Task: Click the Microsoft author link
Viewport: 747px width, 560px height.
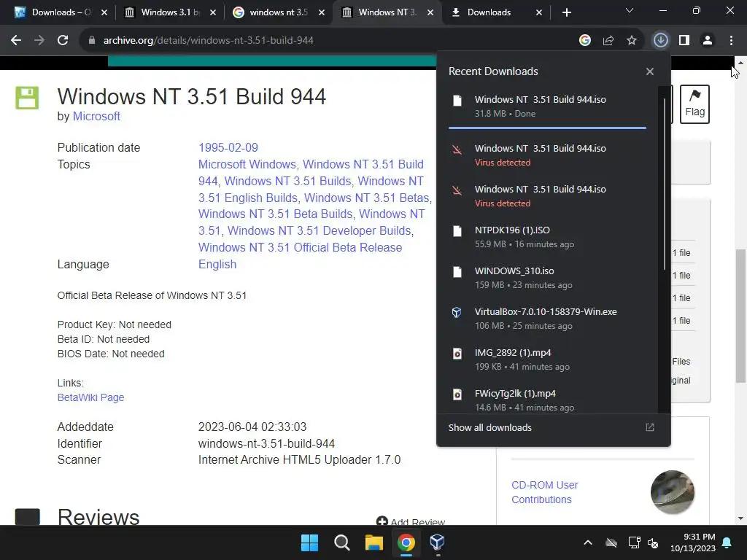Action: (x=96, y=116)
